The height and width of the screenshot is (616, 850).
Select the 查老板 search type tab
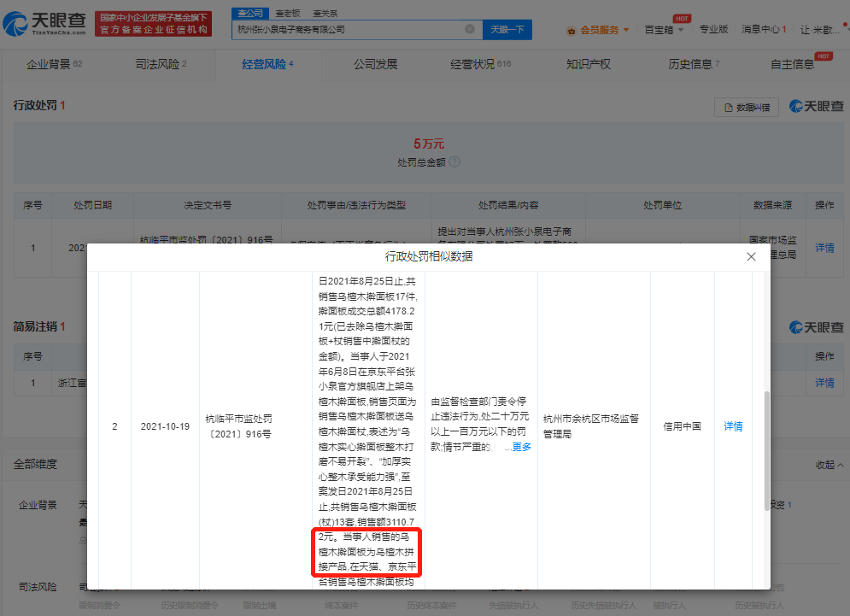(287, 14)
